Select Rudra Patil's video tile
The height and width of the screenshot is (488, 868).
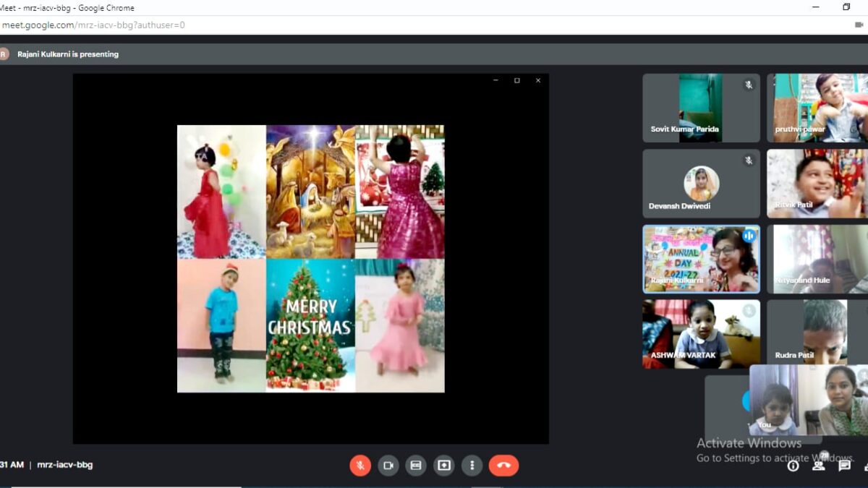(x=817, y=334)
